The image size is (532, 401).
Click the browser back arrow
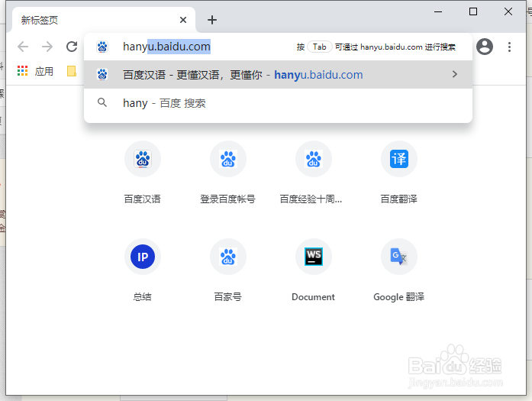click(23, 47)
